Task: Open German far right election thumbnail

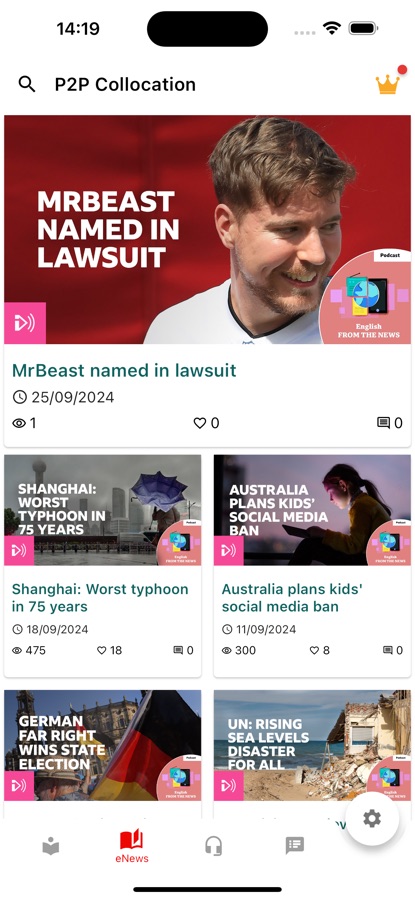Action: coord(103,745)
